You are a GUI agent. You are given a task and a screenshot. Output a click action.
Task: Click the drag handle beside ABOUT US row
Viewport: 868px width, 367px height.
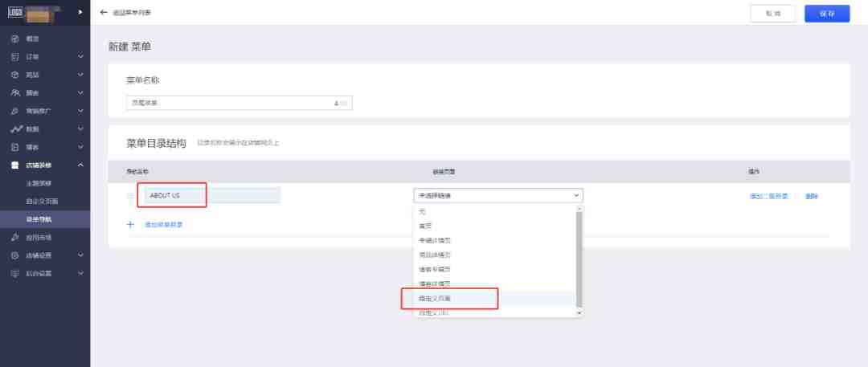pyautogui.click(x=130, y=196)
